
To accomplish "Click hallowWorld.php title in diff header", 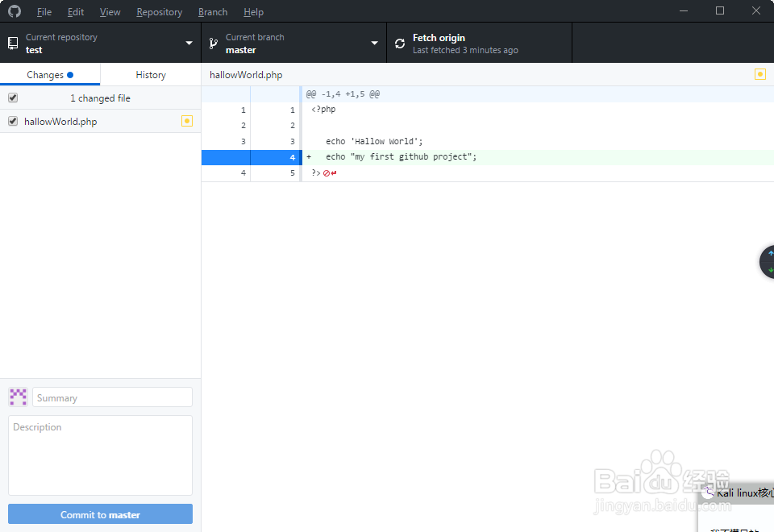I will pos(246,75).
